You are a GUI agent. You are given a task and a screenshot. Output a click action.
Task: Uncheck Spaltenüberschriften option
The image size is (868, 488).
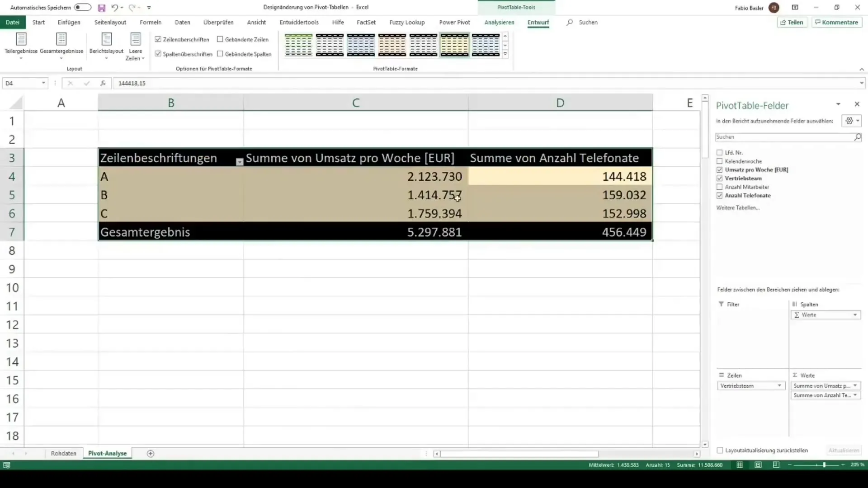tap(158, 54)
